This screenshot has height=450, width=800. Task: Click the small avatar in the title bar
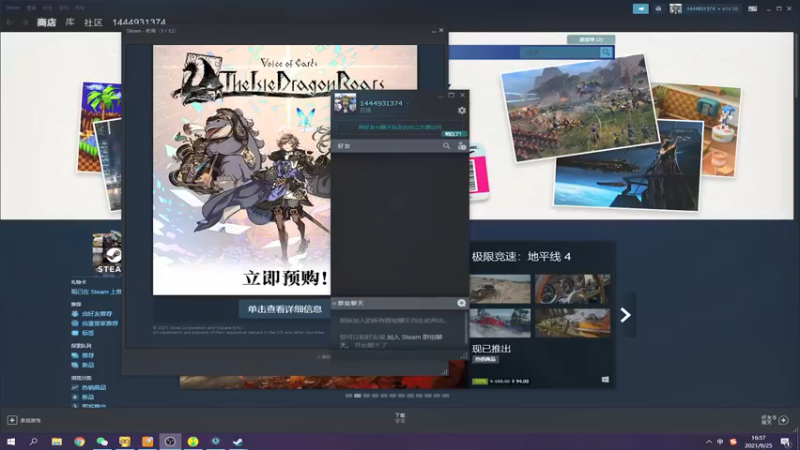click(676, 9)
